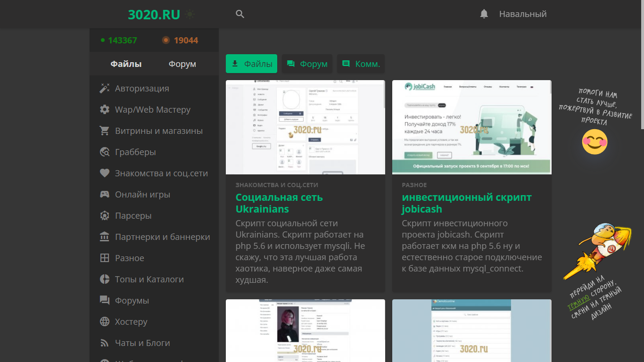Select the Файлы sidebar tab
The width and height of the screenshot is (644, 362).
[126, 64]
